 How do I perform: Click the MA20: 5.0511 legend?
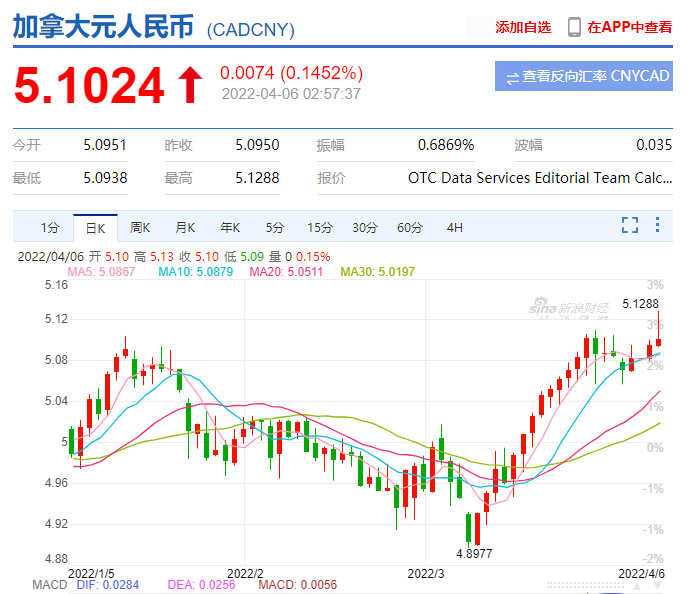point(286,272)
